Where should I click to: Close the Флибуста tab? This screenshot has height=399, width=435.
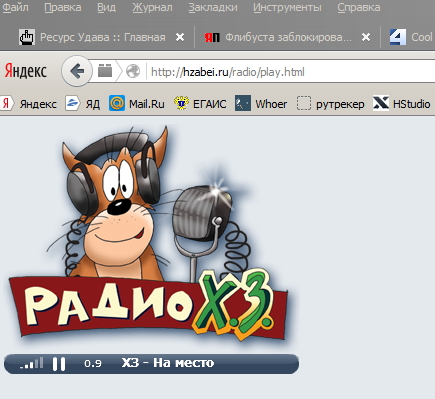[366, 37]
